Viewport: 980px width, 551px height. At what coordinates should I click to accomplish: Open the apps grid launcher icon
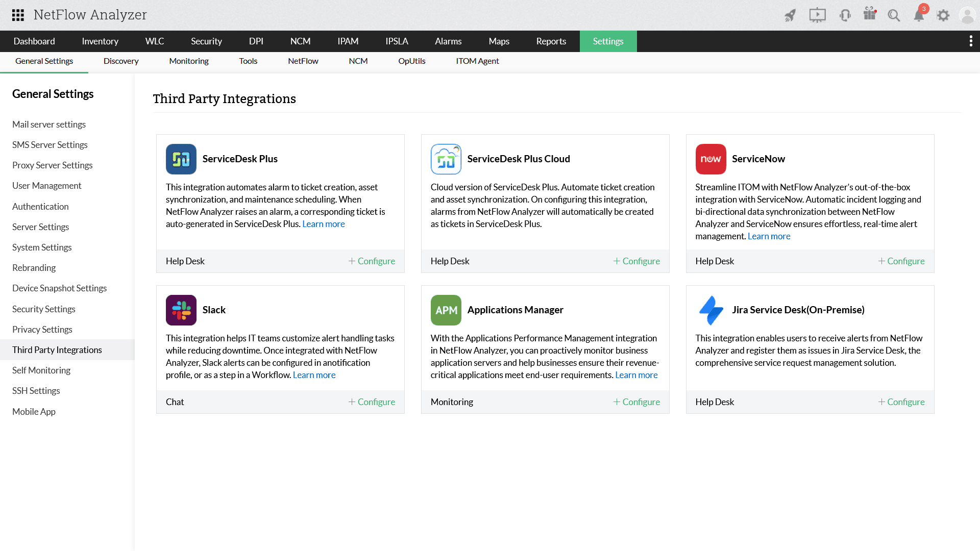coord(18,15)
